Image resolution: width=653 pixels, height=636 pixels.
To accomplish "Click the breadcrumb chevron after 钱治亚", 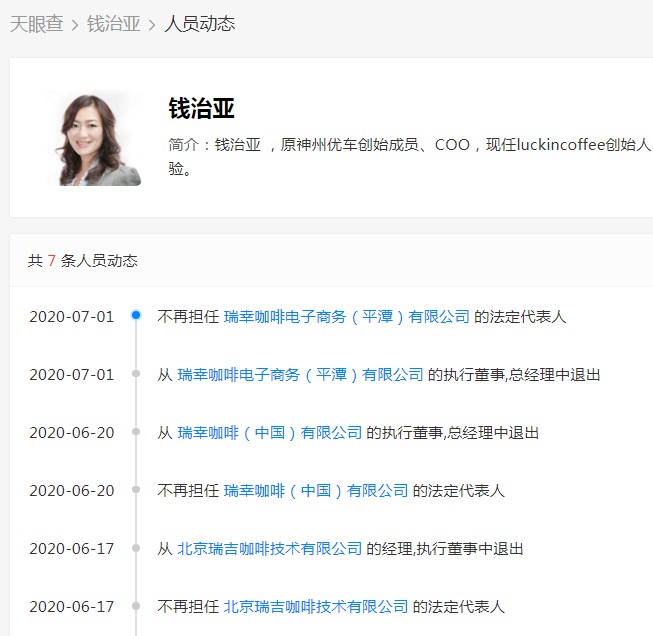I will (152, 25).
